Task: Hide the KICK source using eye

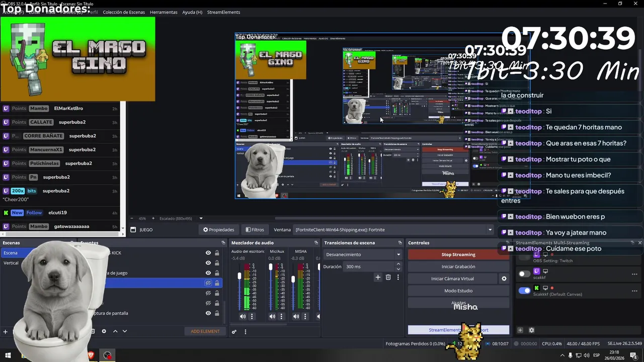Action: (x=208, y=253)
